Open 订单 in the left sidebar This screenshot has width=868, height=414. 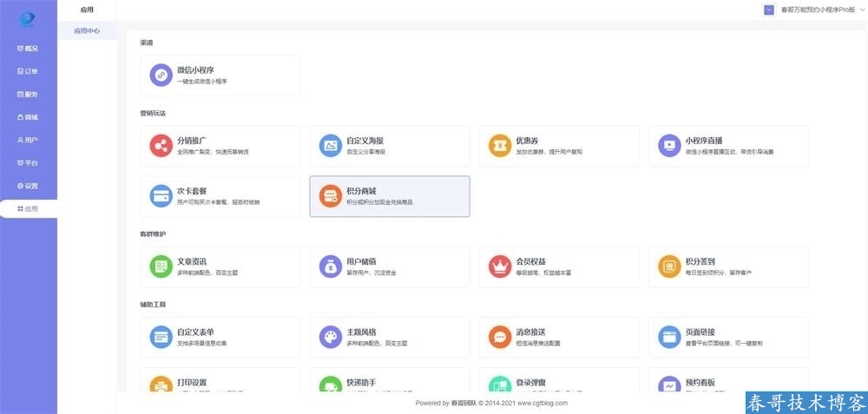[28, 71]
